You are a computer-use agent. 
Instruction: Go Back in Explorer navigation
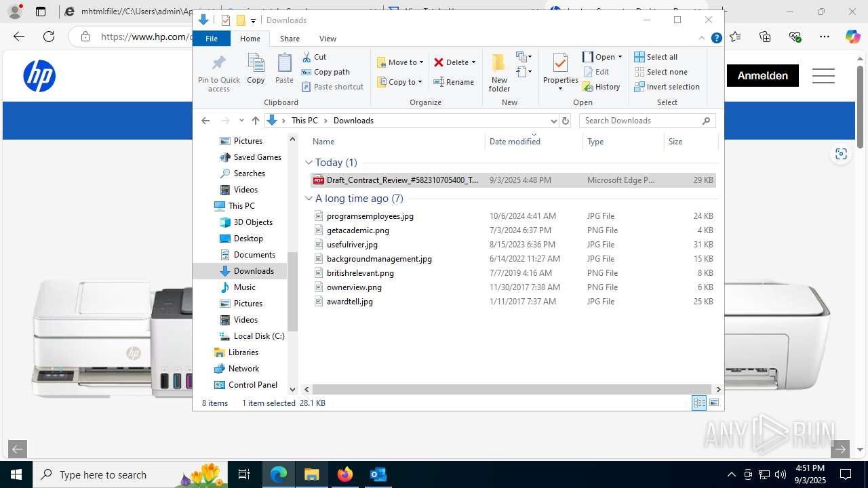coord(205,121)
